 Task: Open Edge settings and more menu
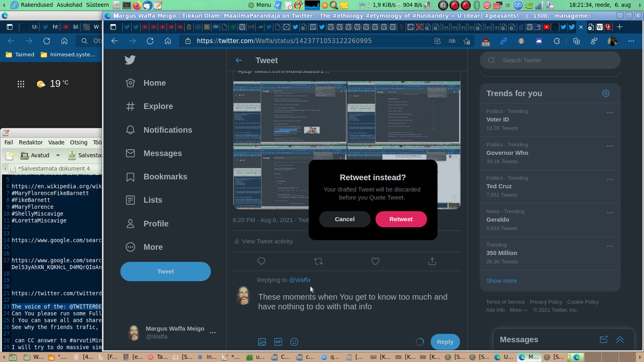[x=631, y=41]
